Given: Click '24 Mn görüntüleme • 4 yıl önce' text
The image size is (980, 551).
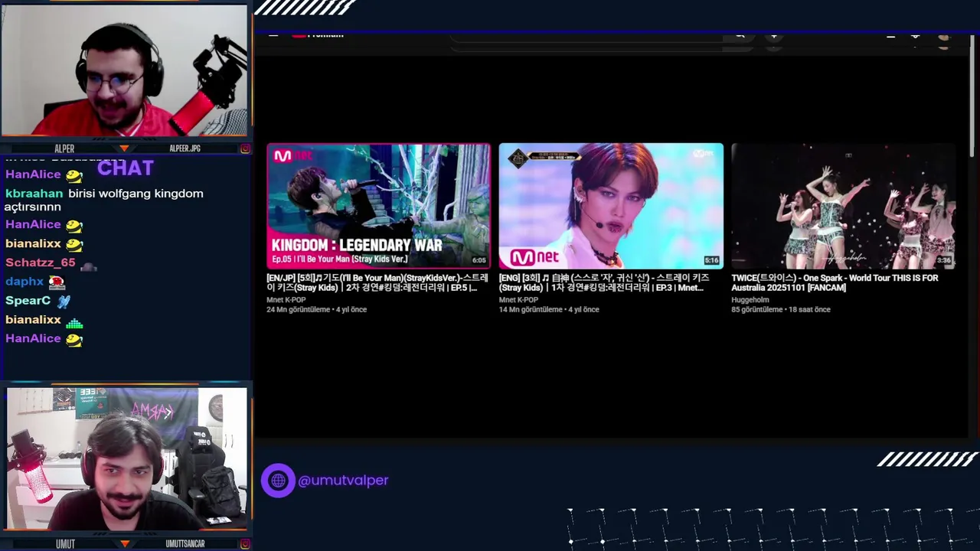Looking at the screenshot, I should click(x=316, y=310).
